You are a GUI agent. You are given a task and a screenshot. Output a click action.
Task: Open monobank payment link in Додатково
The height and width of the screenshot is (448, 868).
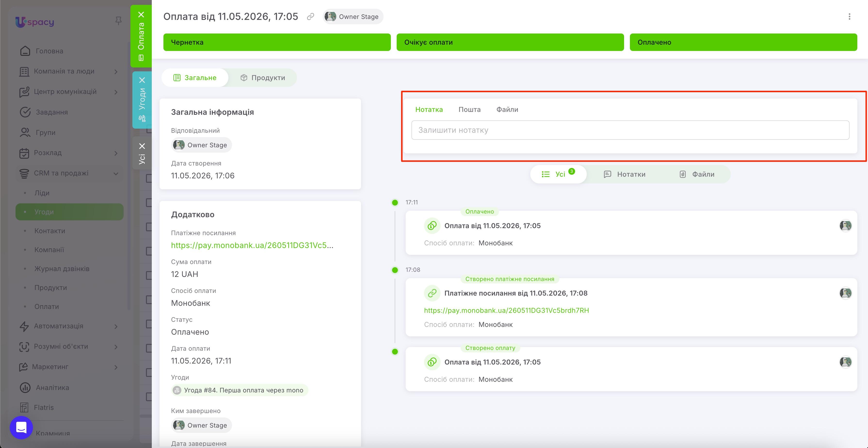click(x=252, y=245)
